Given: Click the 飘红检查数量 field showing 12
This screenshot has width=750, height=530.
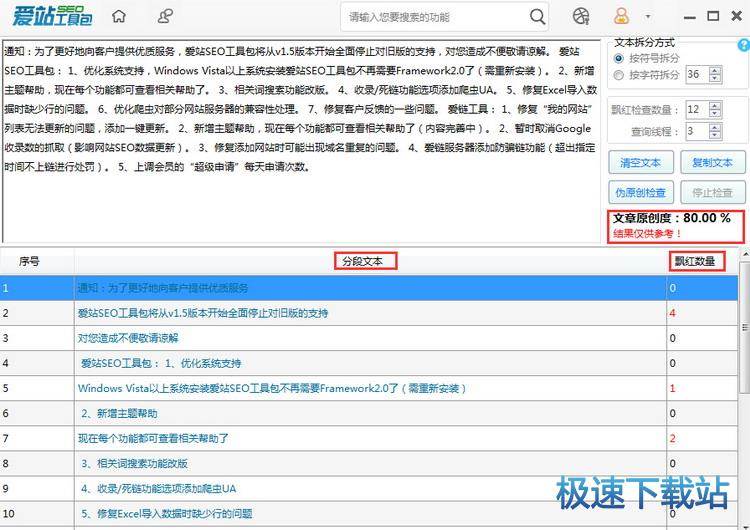Looking at the screenshot, I should point(697,110).
